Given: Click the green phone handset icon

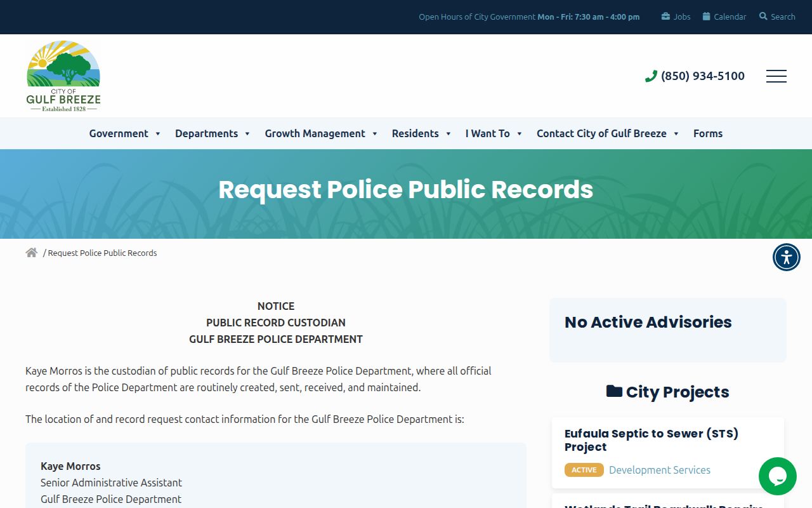Looking at the screenshot, I should (x=651, y=76).
